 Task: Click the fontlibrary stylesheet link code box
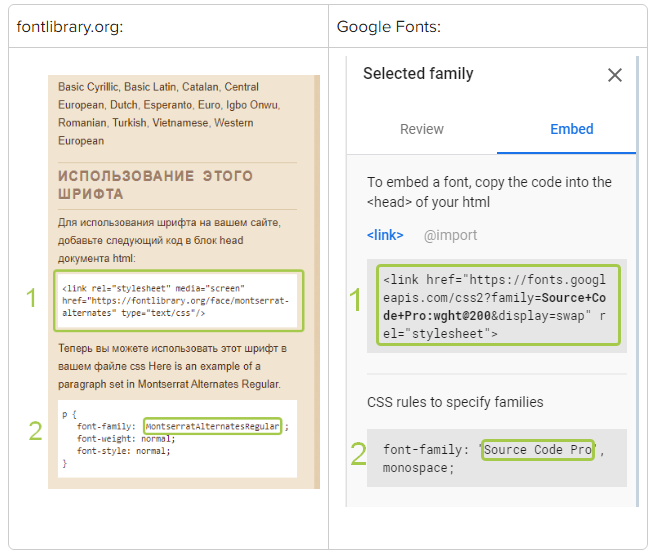[178, 300]
